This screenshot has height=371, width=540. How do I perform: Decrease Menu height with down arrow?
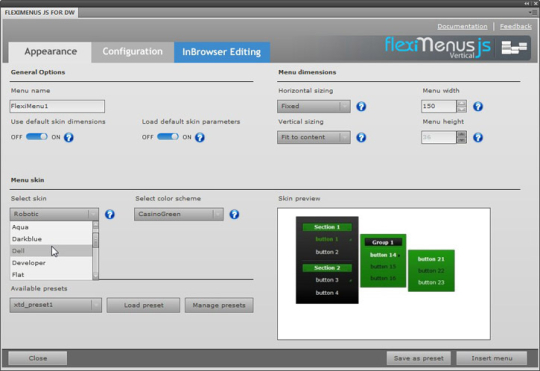click(461, 141)
